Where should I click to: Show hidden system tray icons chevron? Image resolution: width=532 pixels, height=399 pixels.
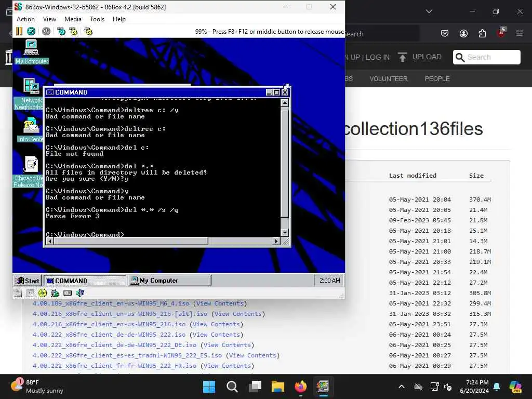(402, 387)
